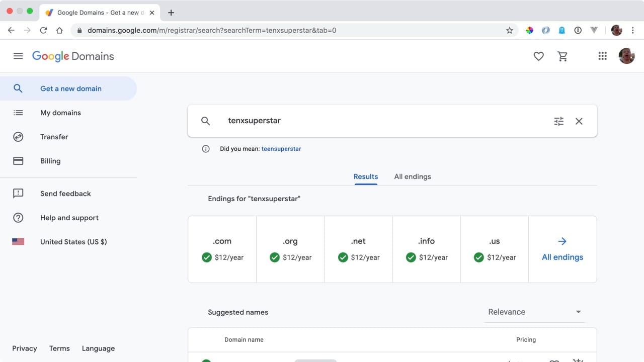Switch to the All endings tab

pos(412,176)
